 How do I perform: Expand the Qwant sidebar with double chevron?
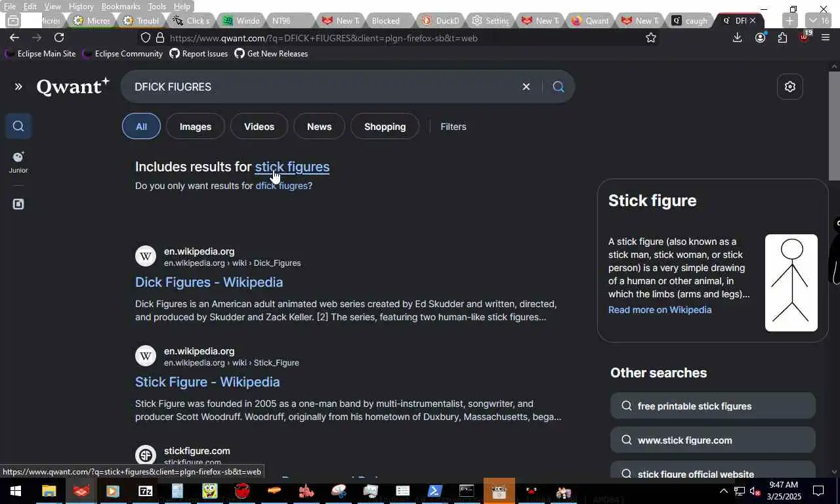18,87
